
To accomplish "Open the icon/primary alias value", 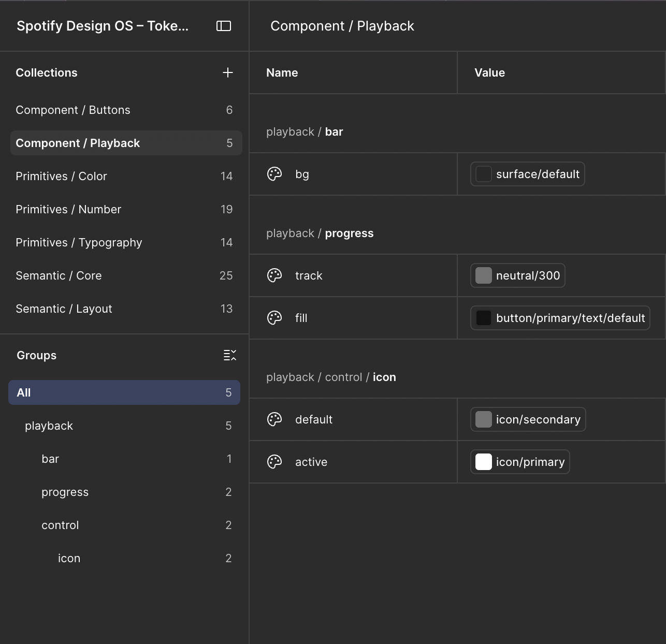I will coord(520,462).
